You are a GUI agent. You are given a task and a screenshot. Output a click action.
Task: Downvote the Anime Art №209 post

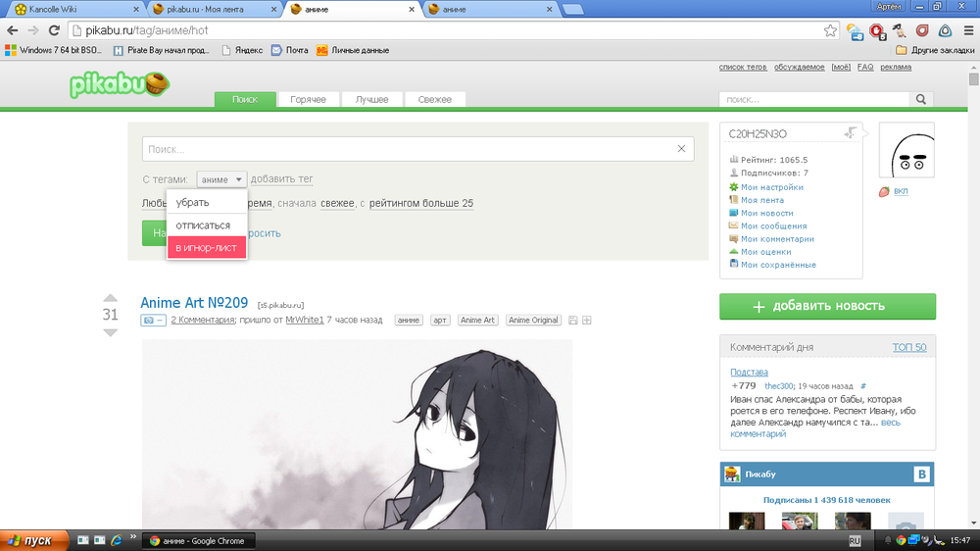pos(110,332)
